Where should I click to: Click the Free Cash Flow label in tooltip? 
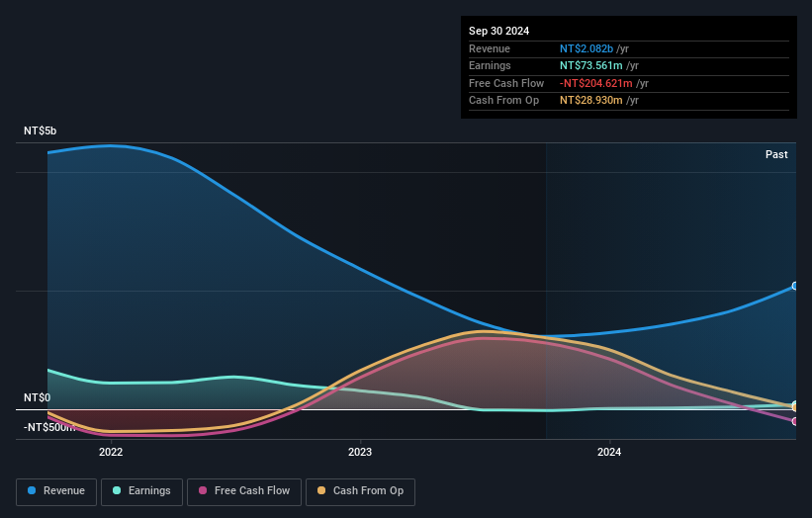[506, 83]
